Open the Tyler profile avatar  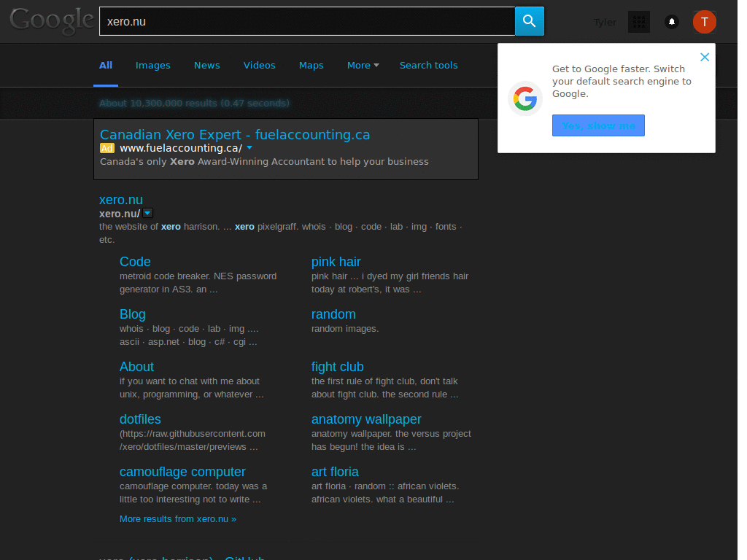click(704, 22)
